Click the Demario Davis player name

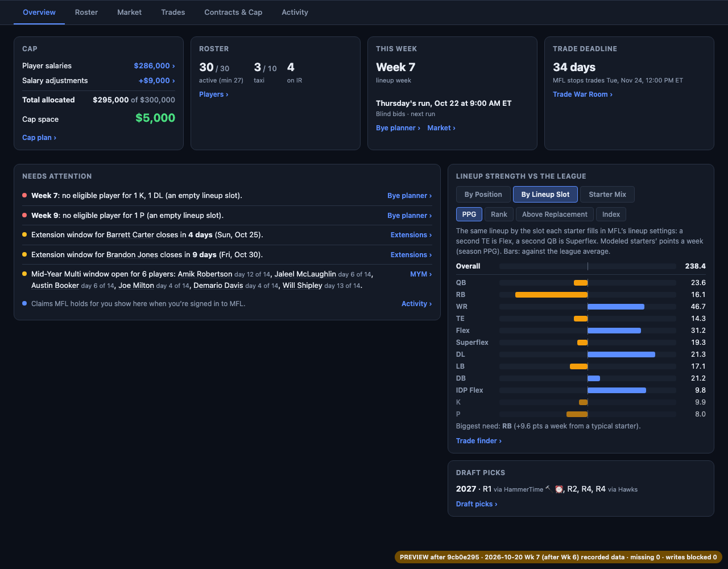coord(218,286)
